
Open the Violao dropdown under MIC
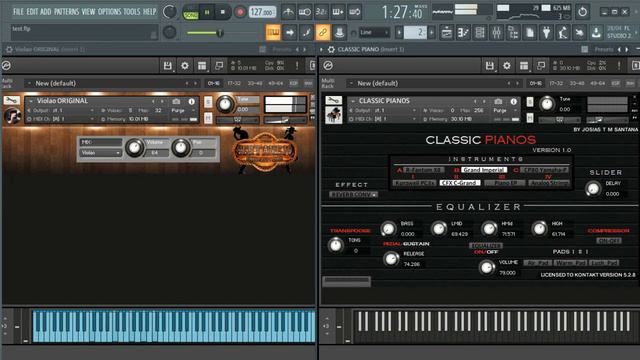pos(100,153)
